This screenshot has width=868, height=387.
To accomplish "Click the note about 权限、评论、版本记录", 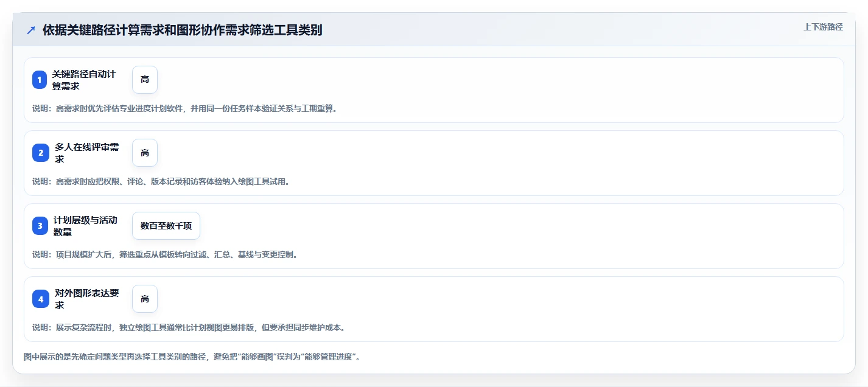I will point(161,181).
